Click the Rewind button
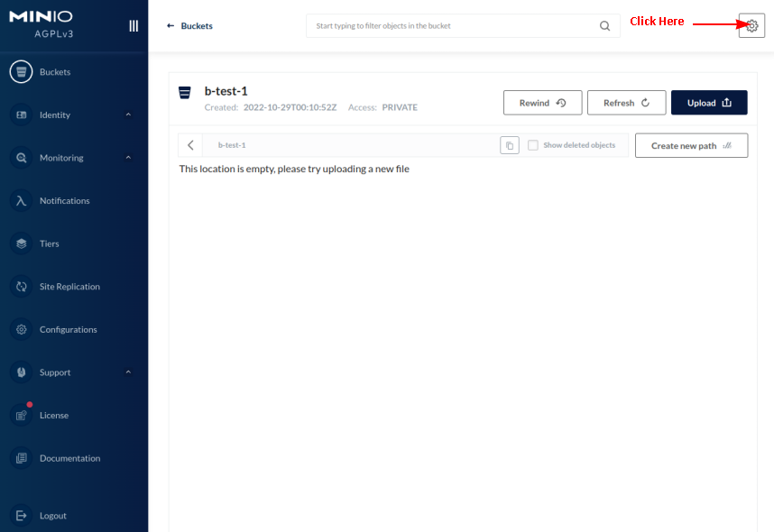The height and width of the screenshot is (532, 774). click(x=542, y=102)
